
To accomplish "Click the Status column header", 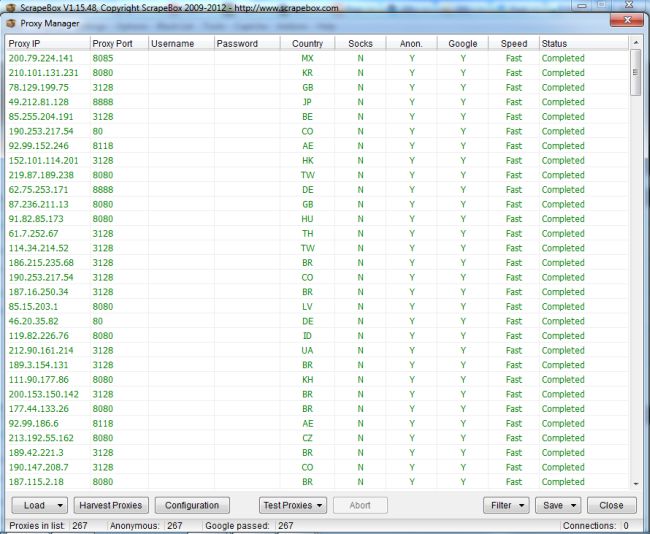I will pos(584,44).
